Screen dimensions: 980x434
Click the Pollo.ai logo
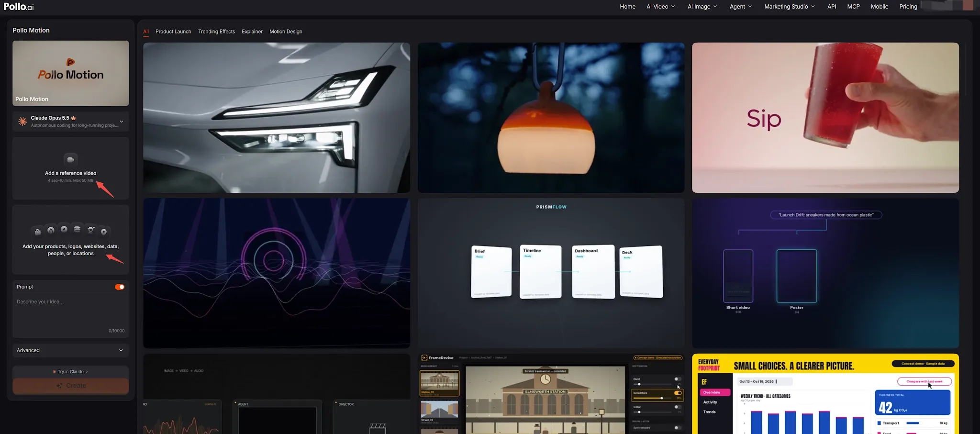(19, 7)
